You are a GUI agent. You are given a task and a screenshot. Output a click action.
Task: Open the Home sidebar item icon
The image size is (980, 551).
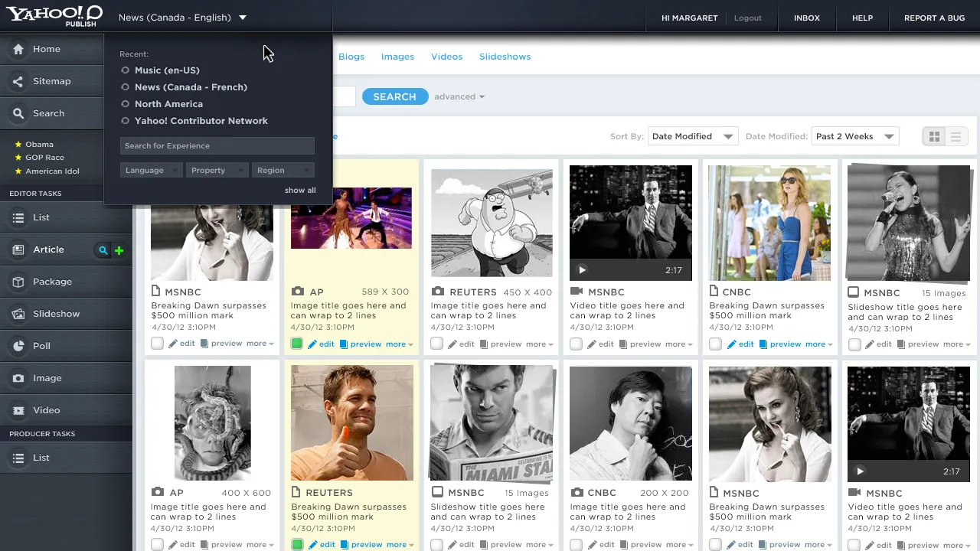[18, 49]
